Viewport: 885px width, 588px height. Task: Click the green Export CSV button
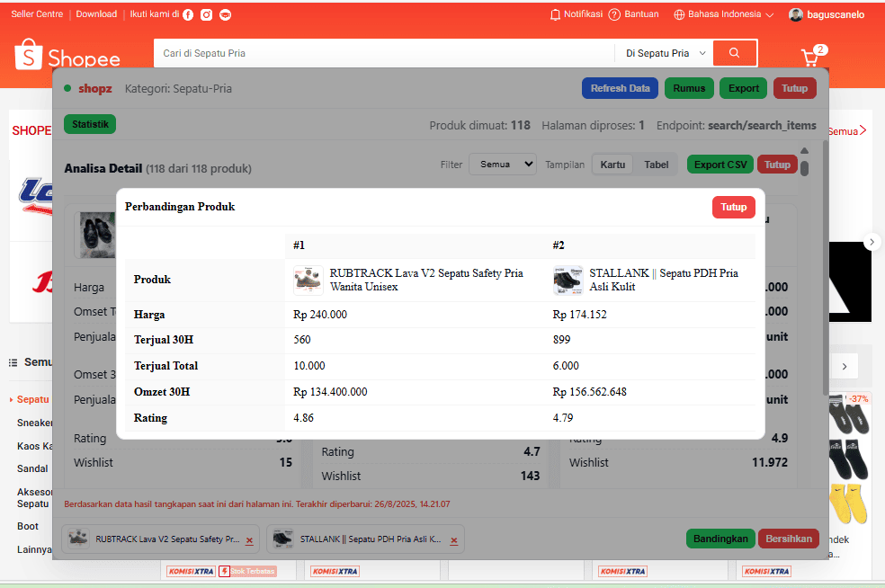(x=720, y=165)
